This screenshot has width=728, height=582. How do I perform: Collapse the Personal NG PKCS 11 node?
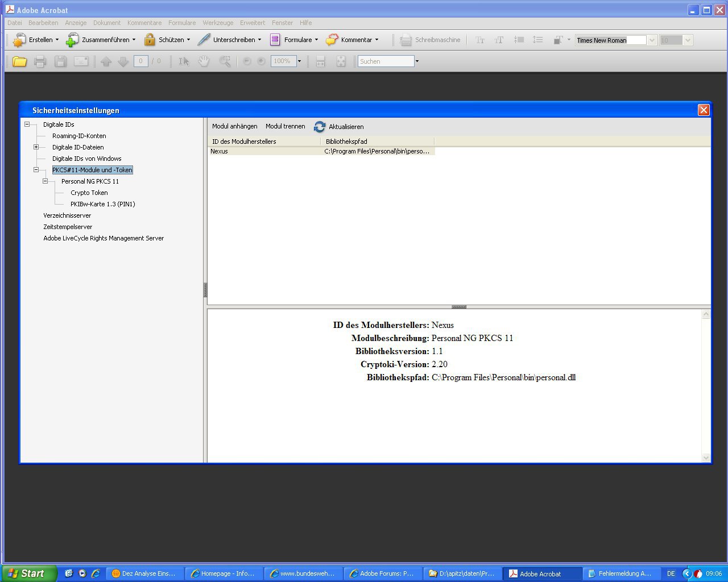pos(45,181)
